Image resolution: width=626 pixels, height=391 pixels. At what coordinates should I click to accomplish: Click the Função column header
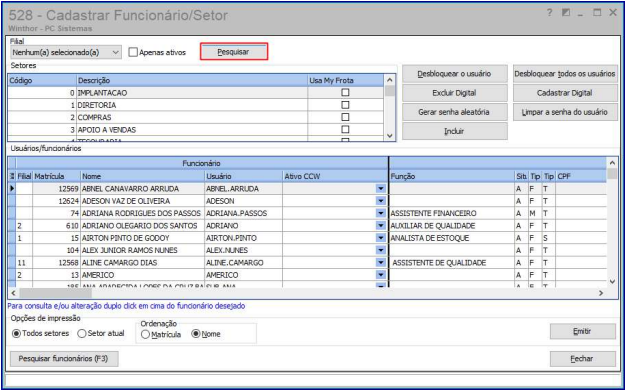tap(452, 176)
